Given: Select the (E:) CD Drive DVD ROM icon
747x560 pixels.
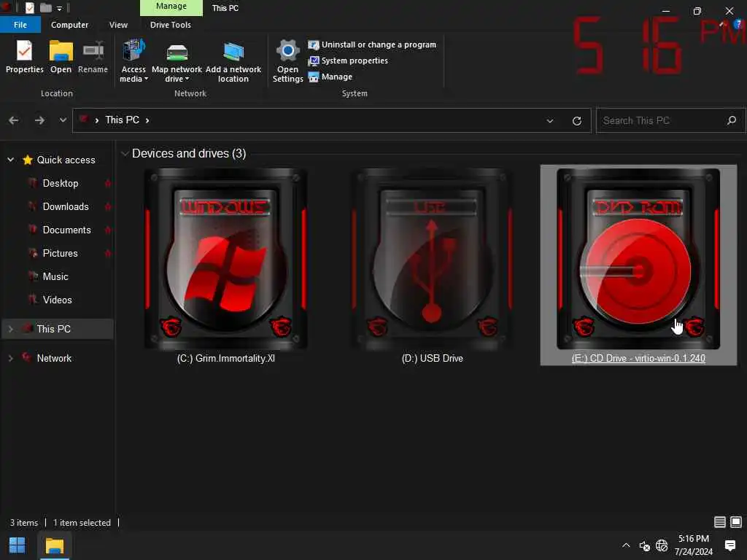Looking at the screenshot, I should point(638,259).
